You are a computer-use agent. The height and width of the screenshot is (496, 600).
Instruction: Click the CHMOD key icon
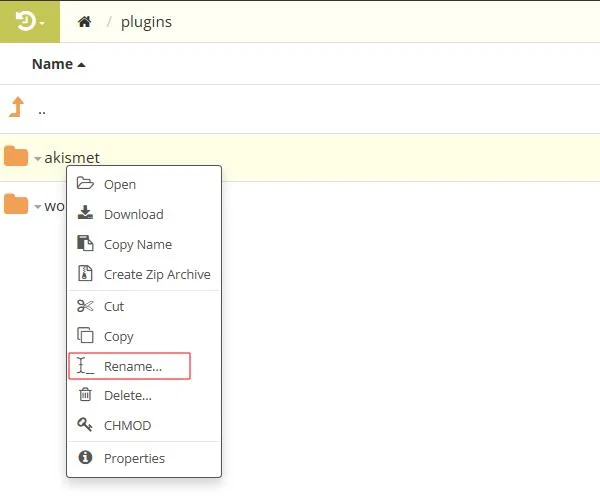pos(85,425)
